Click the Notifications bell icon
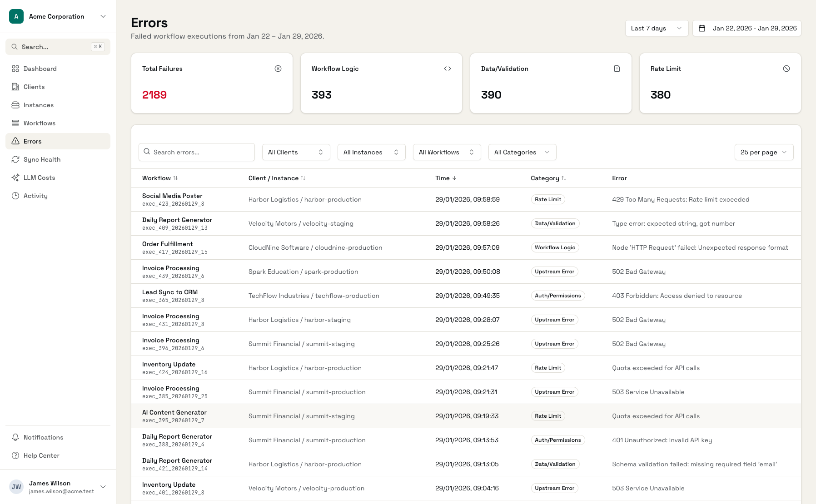Image resolution: width=816 pixels, height=504 pixels. (x=15, y=437)
